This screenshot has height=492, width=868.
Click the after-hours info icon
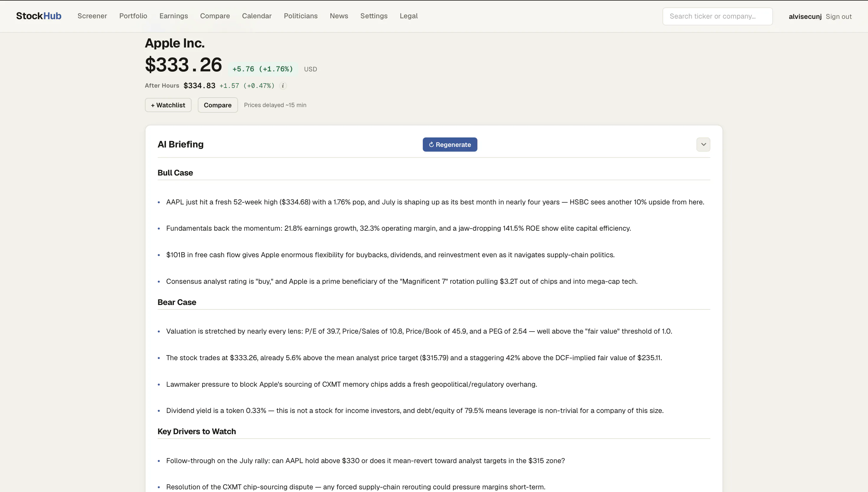click(x=283, y=86)
